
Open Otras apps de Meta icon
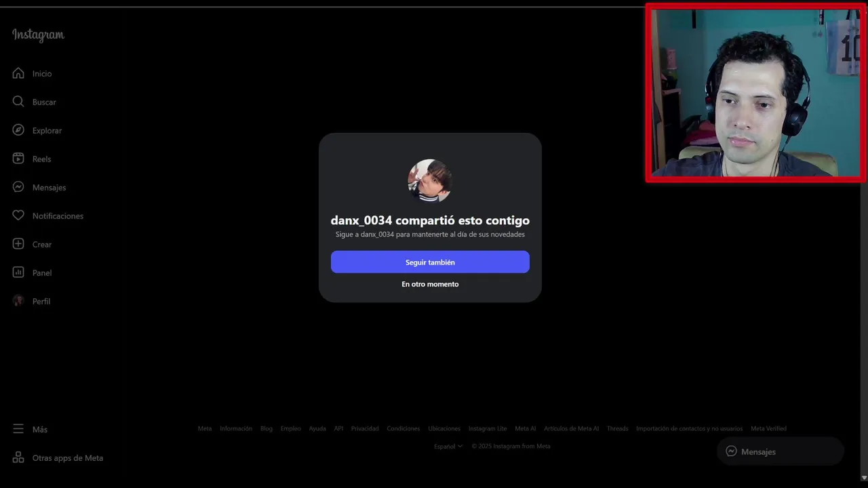tap(18, 457)
